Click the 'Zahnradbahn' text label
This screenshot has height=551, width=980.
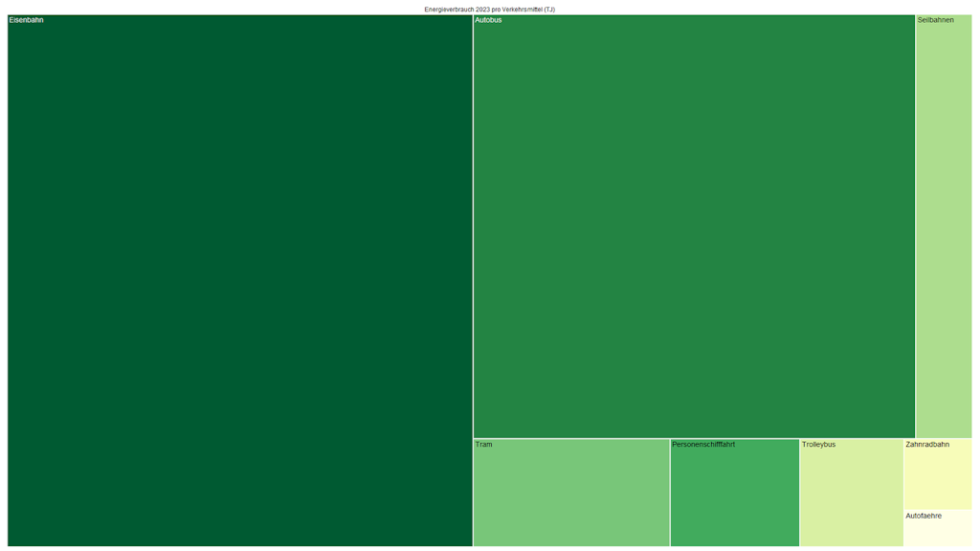pos(927,445)
